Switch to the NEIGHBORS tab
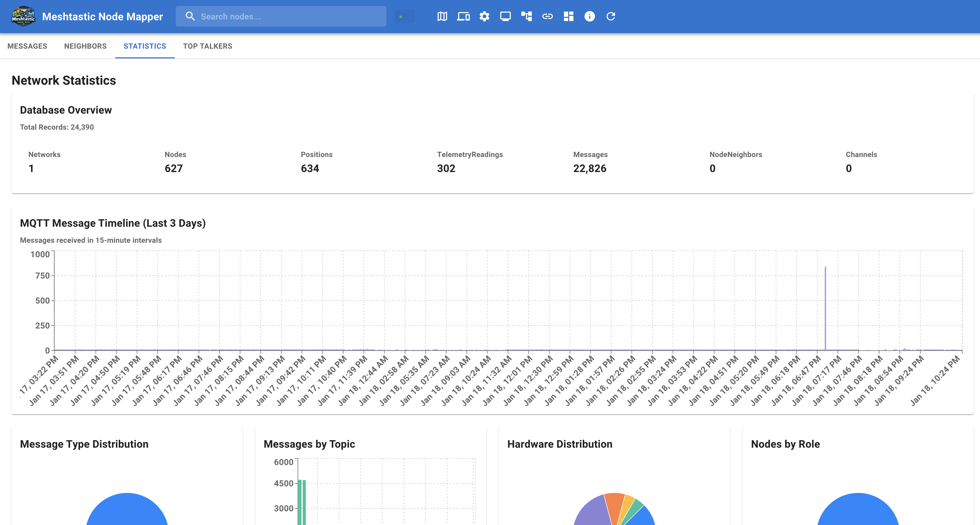The width and height of the screenshot is (980, 525). pyautogui.click(x=85, y=46)
